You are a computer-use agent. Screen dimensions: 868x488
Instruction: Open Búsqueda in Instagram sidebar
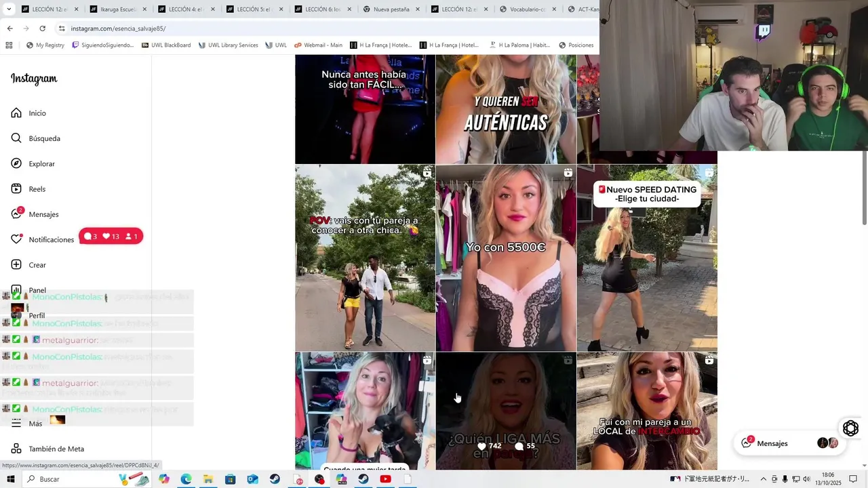coord(35,138)
